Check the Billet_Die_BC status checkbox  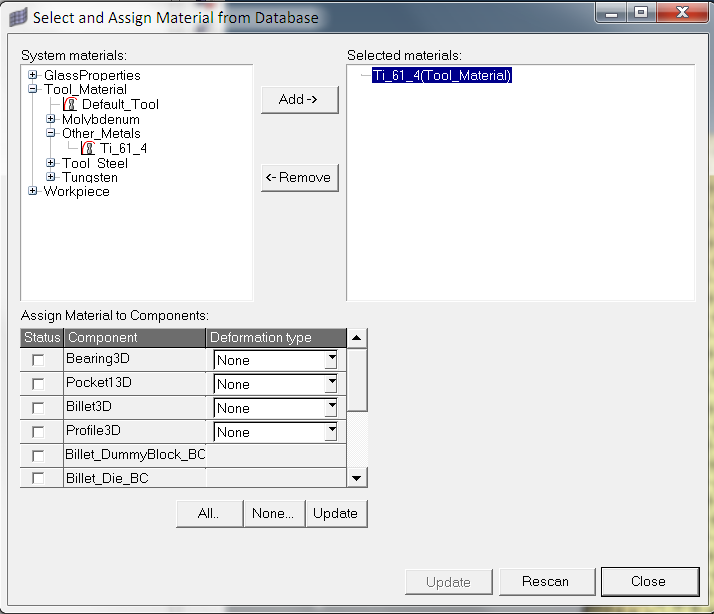(x=38, y=478)
